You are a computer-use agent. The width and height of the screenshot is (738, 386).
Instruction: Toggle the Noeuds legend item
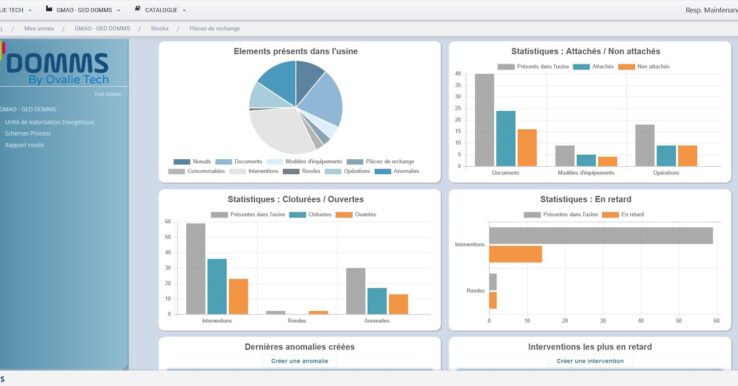coord(193,161)
